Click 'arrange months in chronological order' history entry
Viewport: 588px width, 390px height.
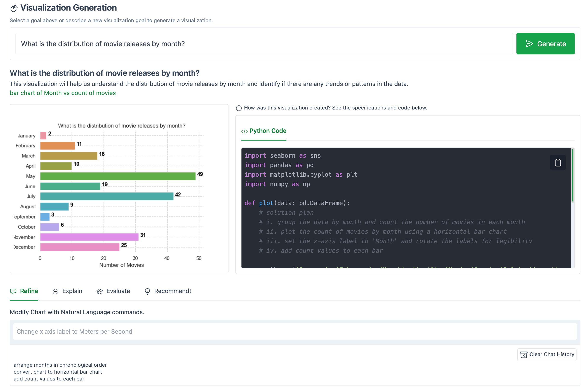tap(60, 365)
